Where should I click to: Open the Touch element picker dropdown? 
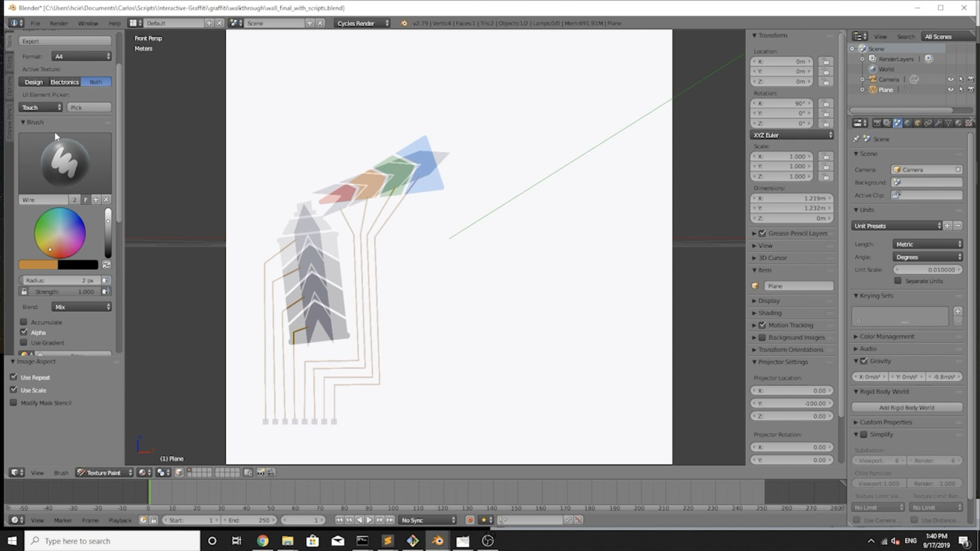40,107
